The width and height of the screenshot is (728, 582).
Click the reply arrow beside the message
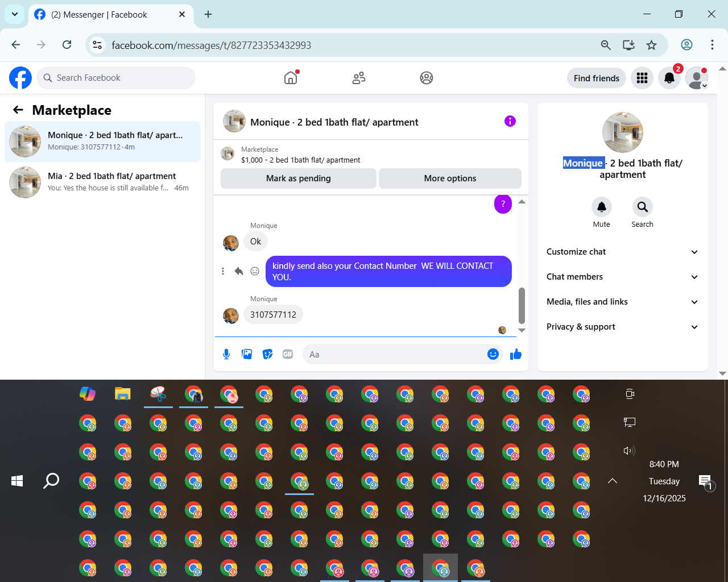point(239,271)
